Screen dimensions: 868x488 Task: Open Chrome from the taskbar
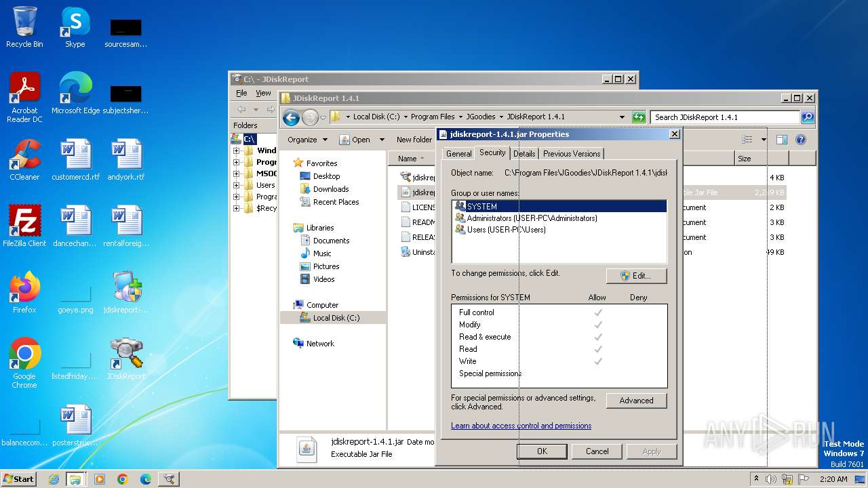(122, 479)
